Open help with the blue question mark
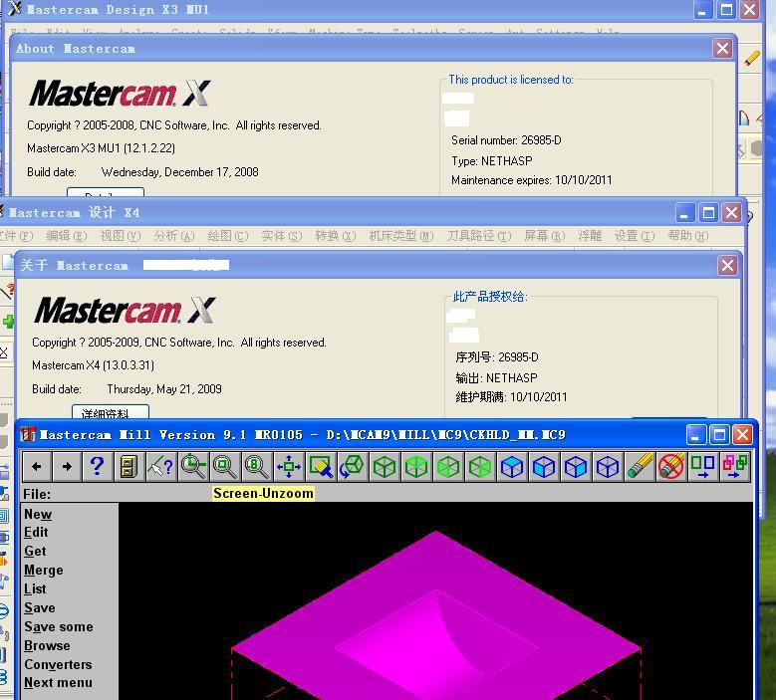This screenshot has height=700, width=776. [98, 467]
